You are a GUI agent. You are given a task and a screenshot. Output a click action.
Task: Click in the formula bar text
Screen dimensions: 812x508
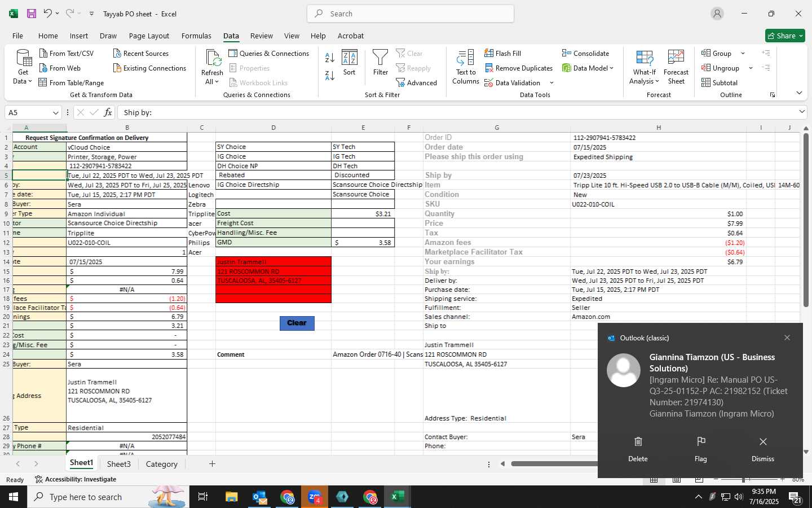pyautogui.click(x=457, y=112)
